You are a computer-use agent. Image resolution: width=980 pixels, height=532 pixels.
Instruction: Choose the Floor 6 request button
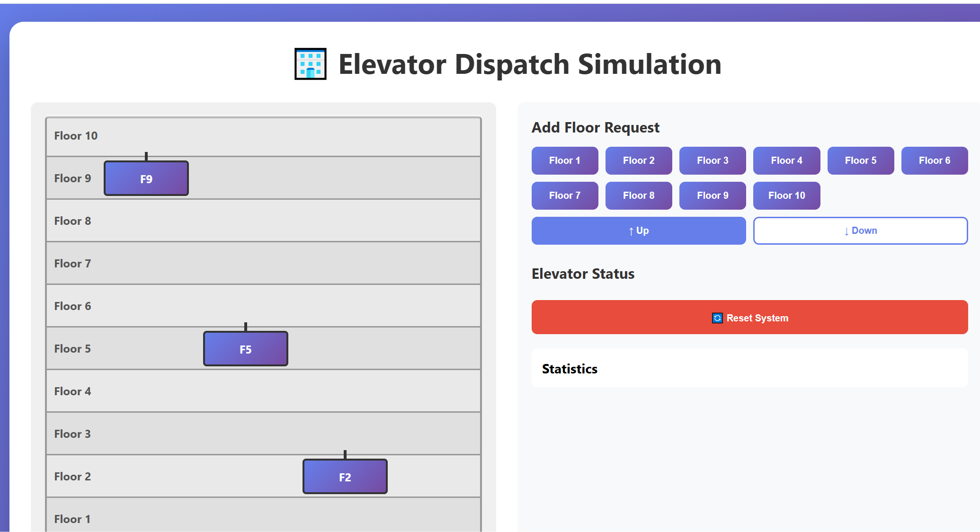pyautogui.click(x=935, y=160)
